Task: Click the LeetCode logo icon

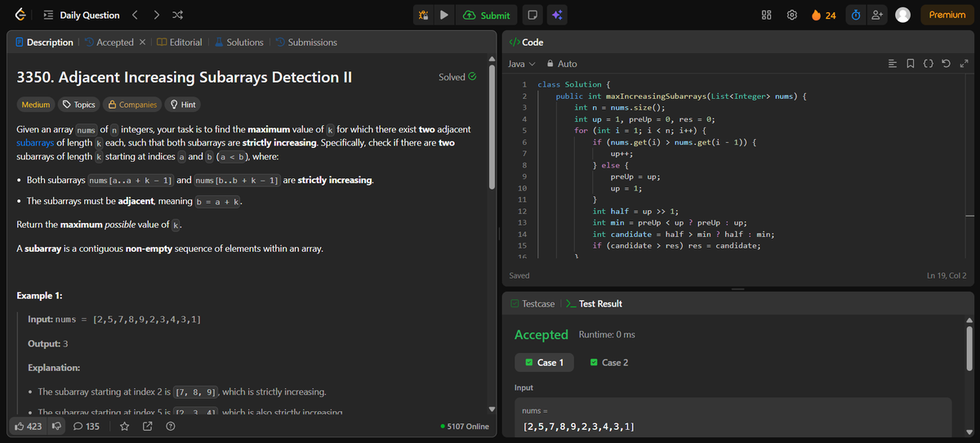Action: click(x=19, y=15)
